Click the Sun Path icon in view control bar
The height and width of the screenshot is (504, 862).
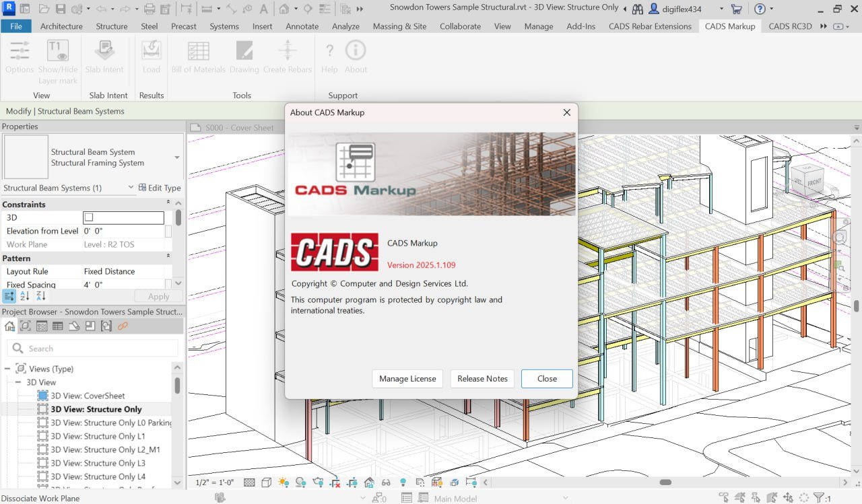coord(284,482)
